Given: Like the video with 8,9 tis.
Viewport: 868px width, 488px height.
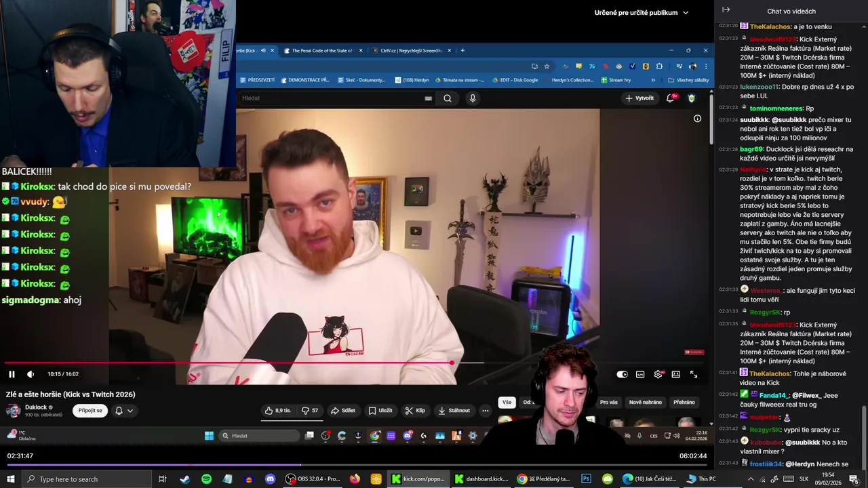Looking at the screenshot, I should click(278, 410).
